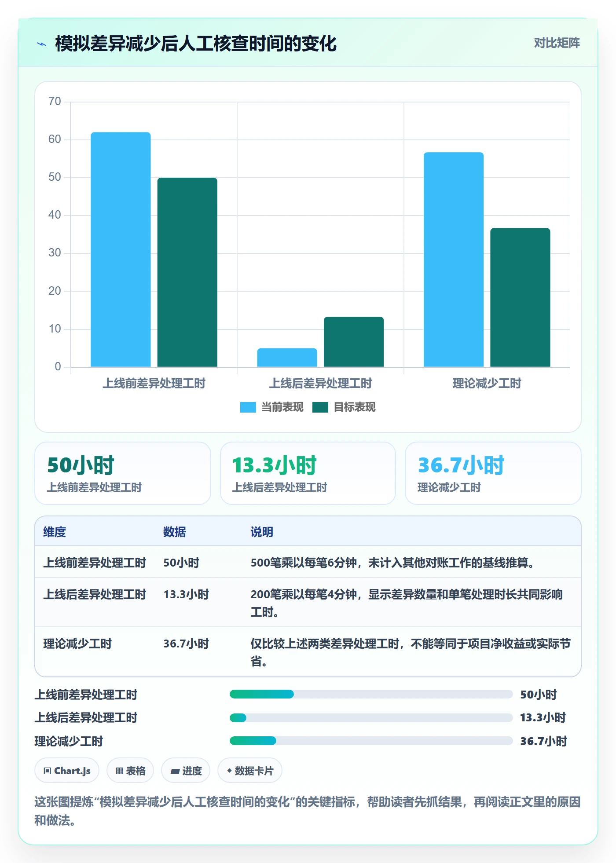Image resolution: width=616 pixels, height=863 pixels.
Task: Select table cell 36.7小时
Action: click(186, 644)
